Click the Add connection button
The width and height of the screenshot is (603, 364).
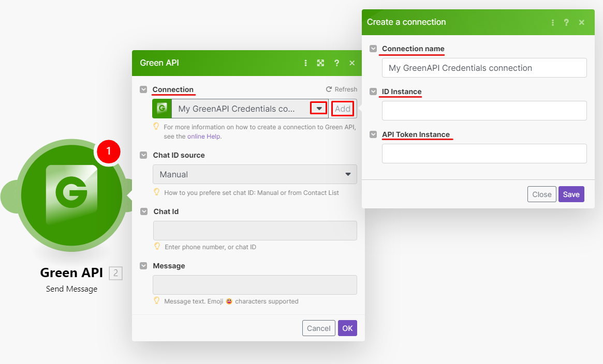point(343,109)
